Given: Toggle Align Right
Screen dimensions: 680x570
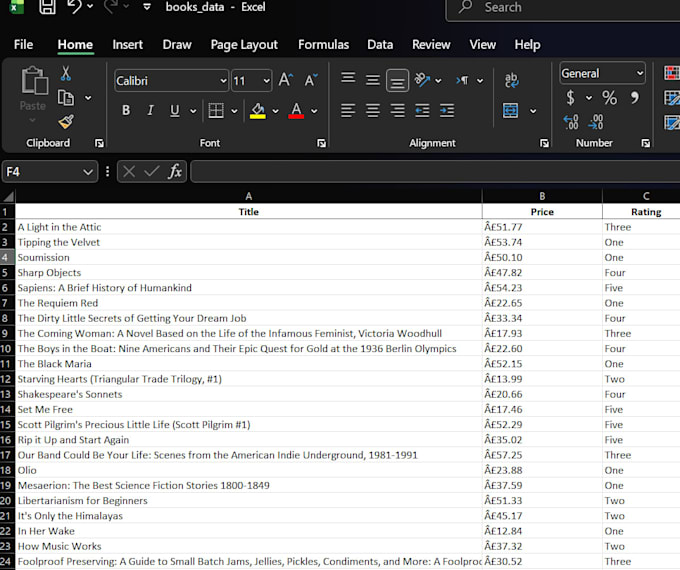Looking at the screenshot, I should click(x=397, y=111).
